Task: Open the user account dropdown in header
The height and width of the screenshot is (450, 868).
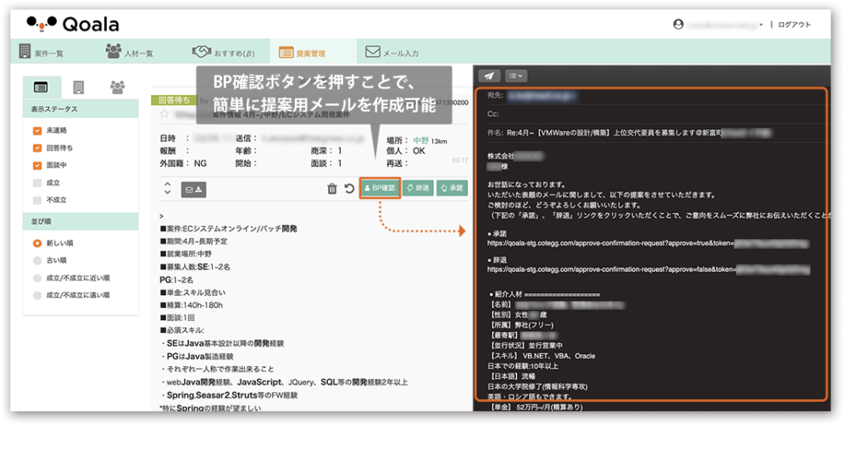Action: click(707, 25)
